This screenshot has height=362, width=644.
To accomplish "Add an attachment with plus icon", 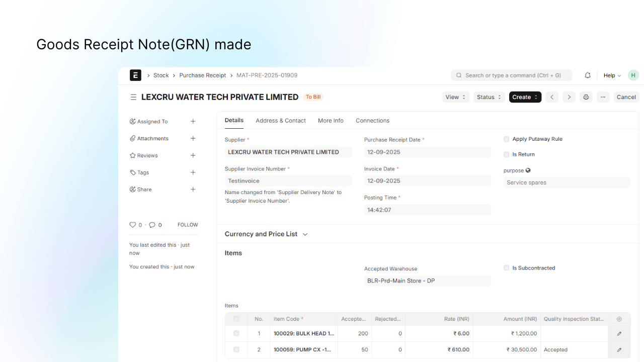I will pyautogui.click(x=193, y=138).
